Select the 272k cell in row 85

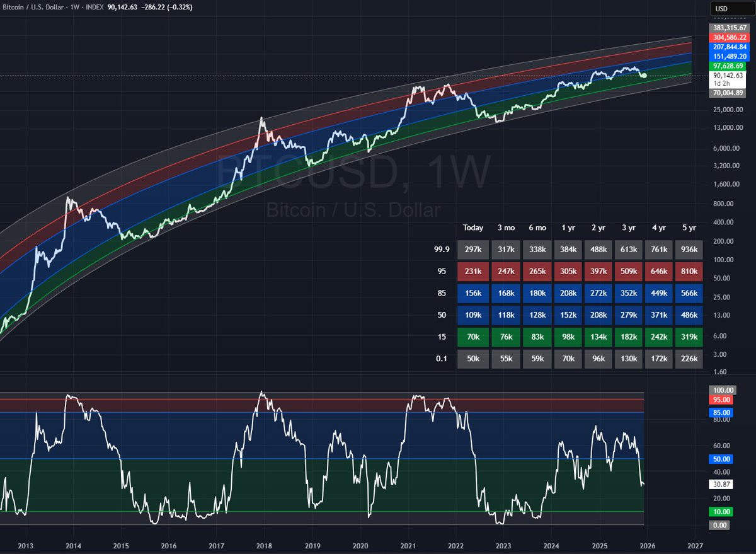tap(598, 293)
